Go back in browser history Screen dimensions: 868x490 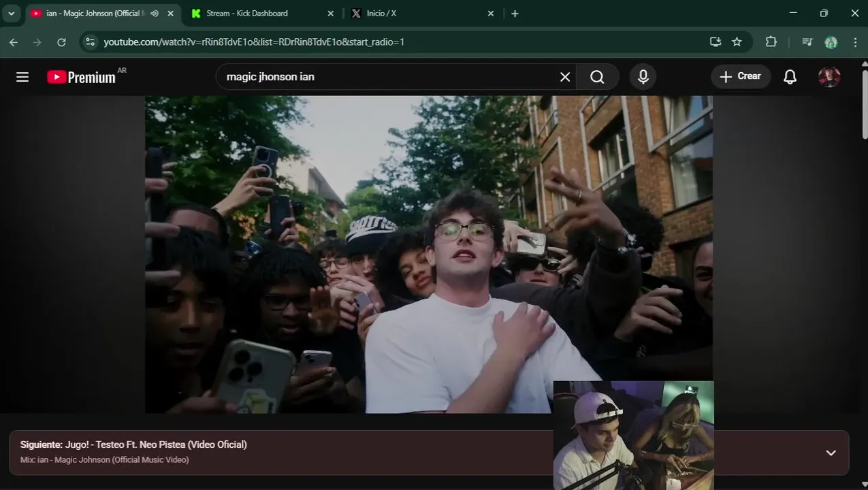(14, 42)
